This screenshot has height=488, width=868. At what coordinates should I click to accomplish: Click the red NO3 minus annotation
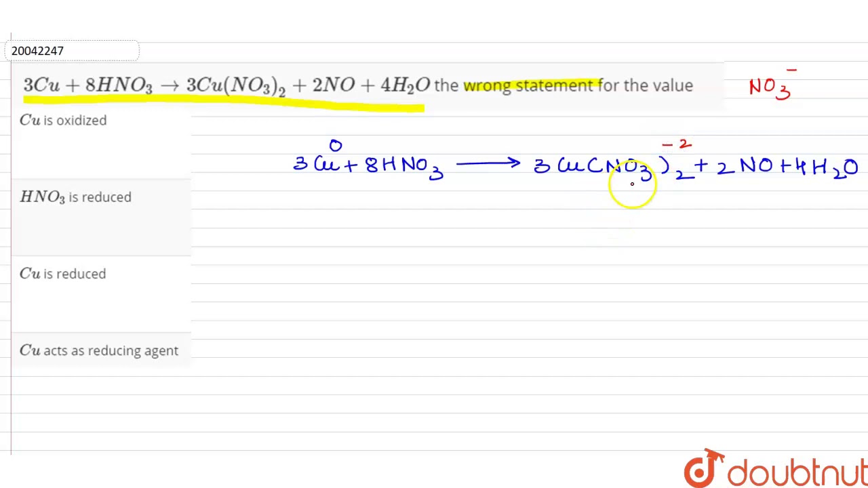tap(772, 85)
